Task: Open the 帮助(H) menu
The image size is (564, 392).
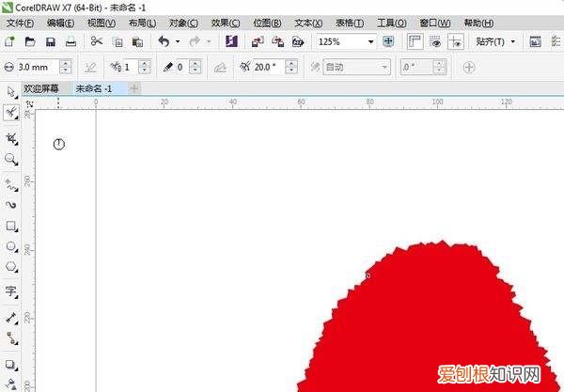Action: tap(478, 23)
